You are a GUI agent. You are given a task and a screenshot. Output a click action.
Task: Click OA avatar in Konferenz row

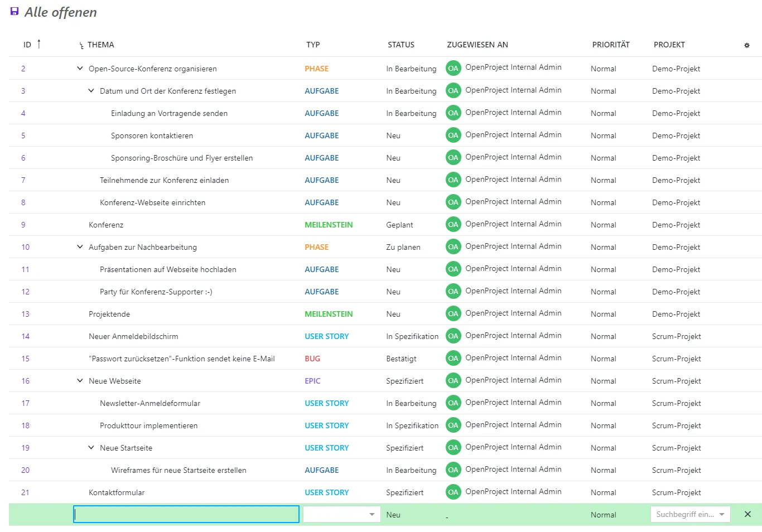click(x=453, y=225)
